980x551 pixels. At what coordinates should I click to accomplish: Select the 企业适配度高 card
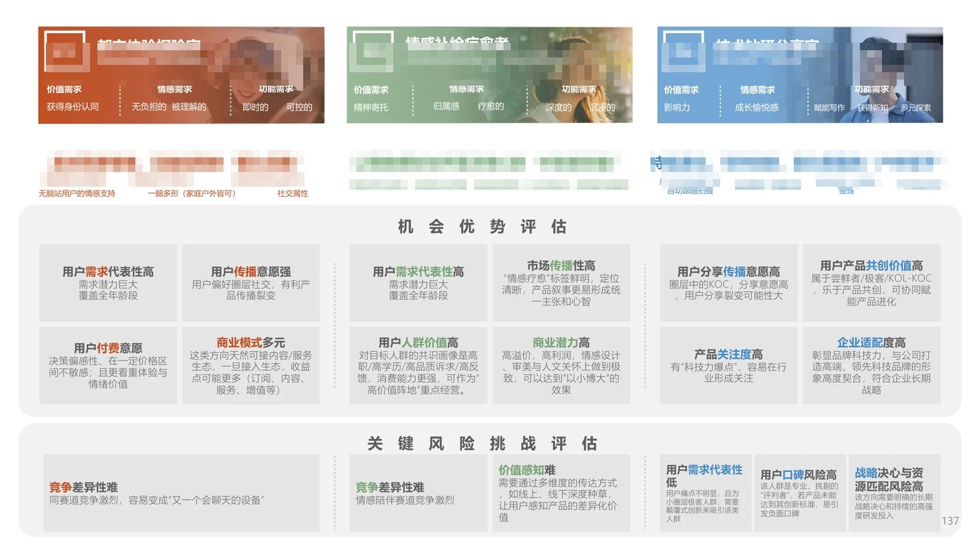(x=872, y=365)
